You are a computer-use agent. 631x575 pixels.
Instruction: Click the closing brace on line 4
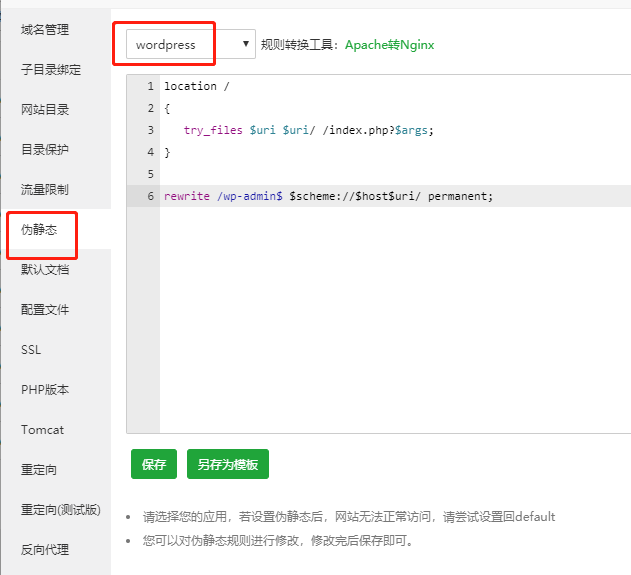(167, 152)
